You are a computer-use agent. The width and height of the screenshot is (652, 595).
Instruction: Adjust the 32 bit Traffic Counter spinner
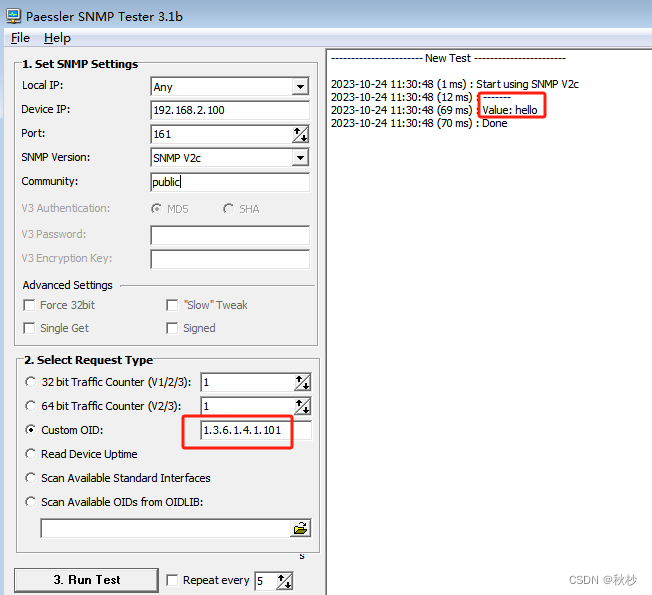302,383
